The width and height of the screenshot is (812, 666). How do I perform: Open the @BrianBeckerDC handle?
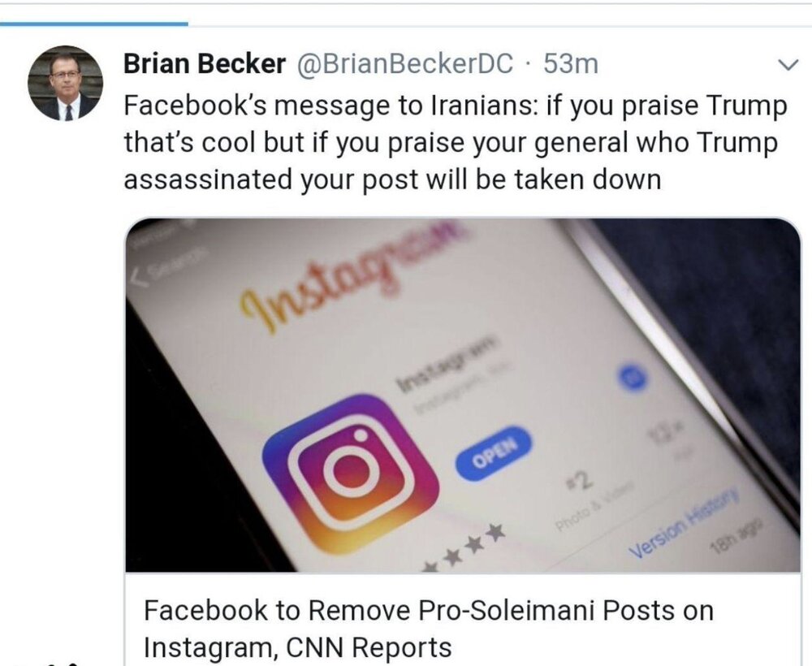pos(404,64)
